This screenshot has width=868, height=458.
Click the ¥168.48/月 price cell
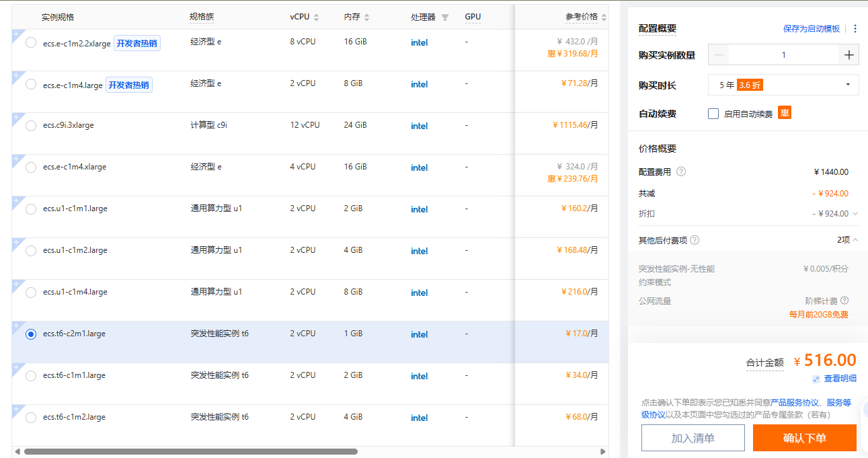(x=578, y=250)
